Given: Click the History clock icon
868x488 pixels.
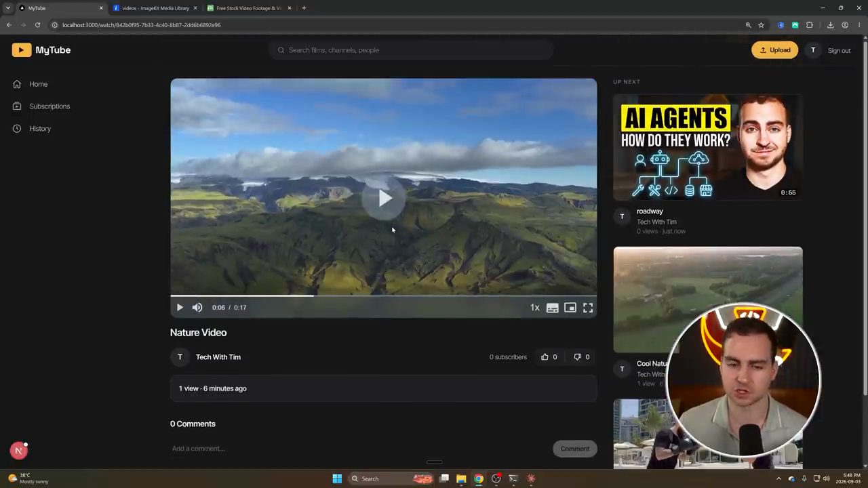Looking at the screenshot, I should (17, 129).
